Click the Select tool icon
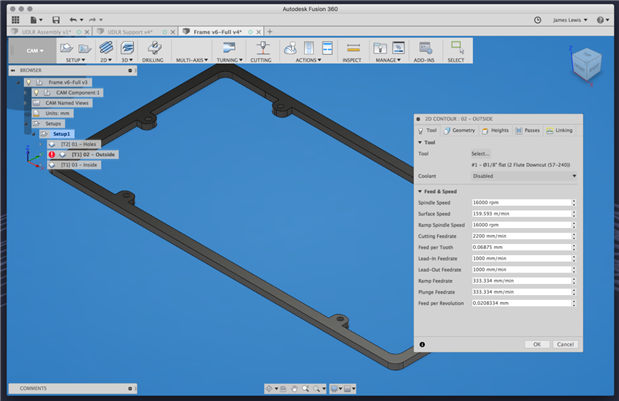Screen dimensions: 619x401 457,48
